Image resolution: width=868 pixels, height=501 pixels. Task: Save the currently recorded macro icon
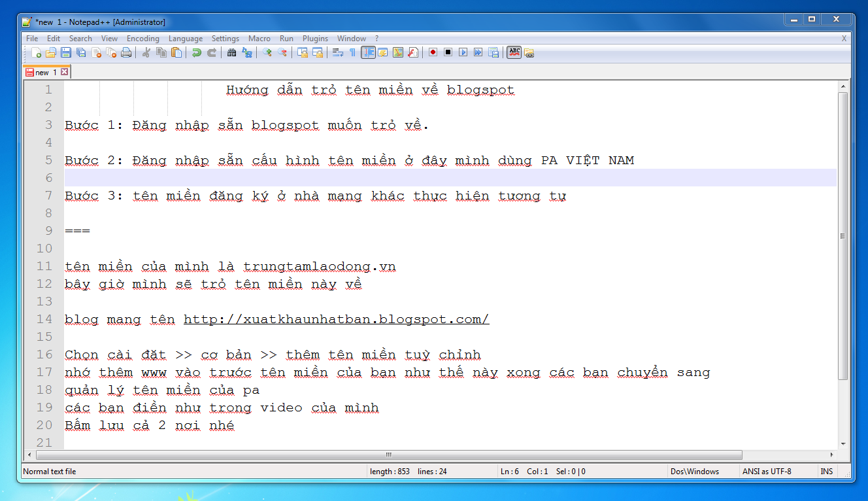493,52
